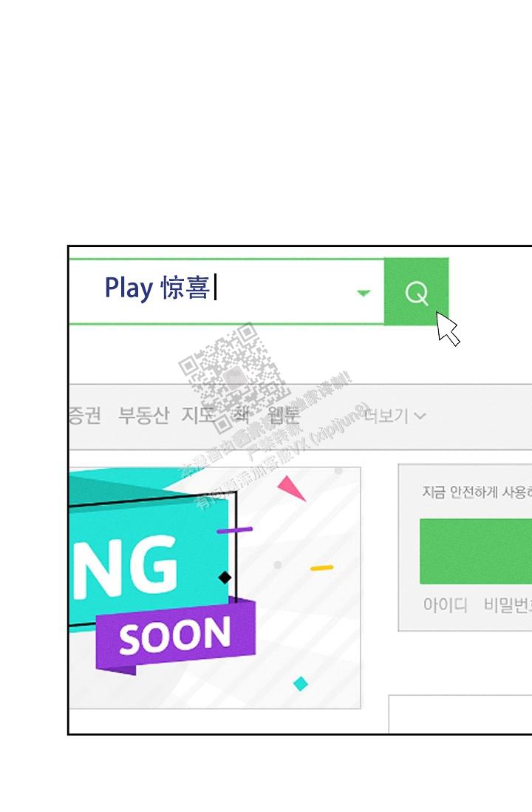The image size is (532, 812).
Task: Open the 아이디 find link
Action: click(x=445, y=604)
